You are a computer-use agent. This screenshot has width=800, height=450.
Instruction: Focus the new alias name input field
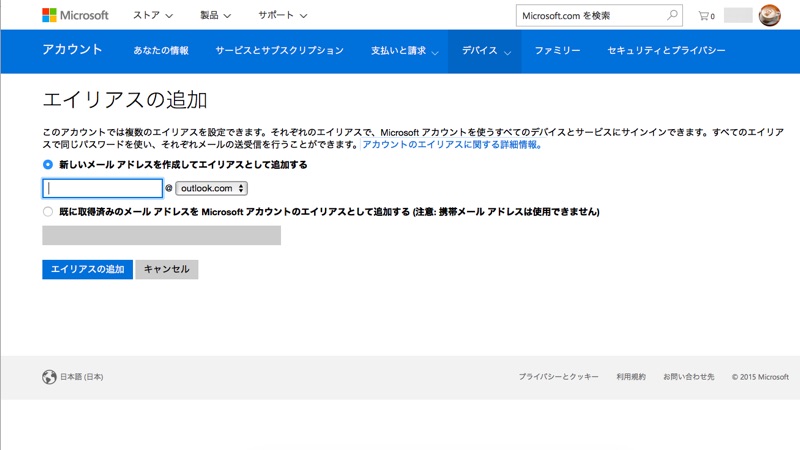click(x=103, y=188)
